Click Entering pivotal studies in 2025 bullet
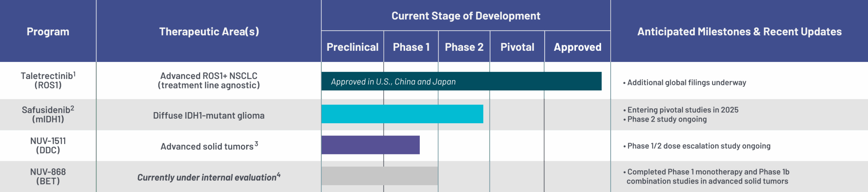This screenshot has width=868, height=192. pos(683,110)
